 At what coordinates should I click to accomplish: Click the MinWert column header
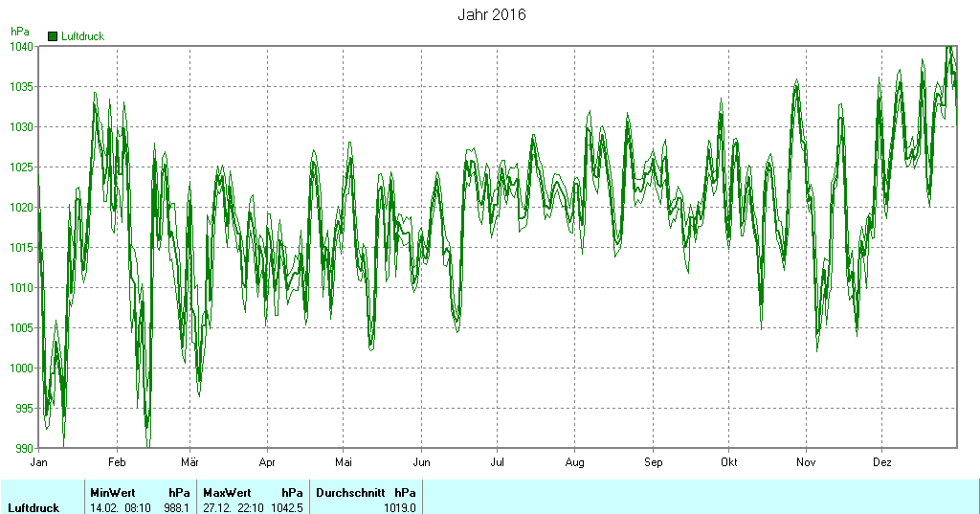[112, 493]
